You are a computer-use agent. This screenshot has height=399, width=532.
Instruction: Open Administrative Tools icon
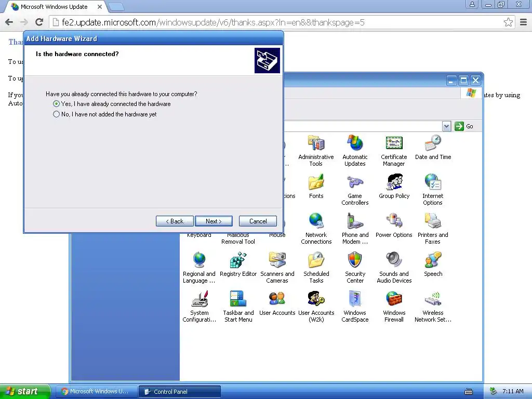316,143
